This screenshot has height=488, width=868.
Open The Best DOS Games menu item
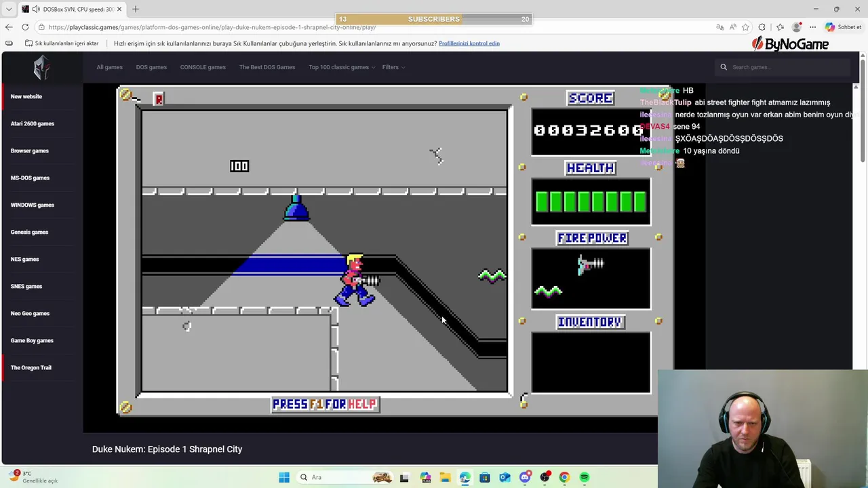tap(267, 67)
